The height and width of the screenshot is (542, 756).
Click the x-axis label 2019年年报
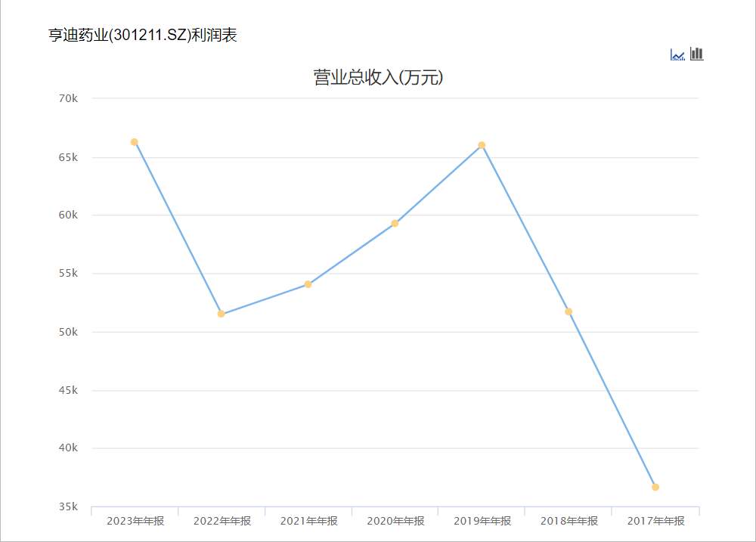482,522
